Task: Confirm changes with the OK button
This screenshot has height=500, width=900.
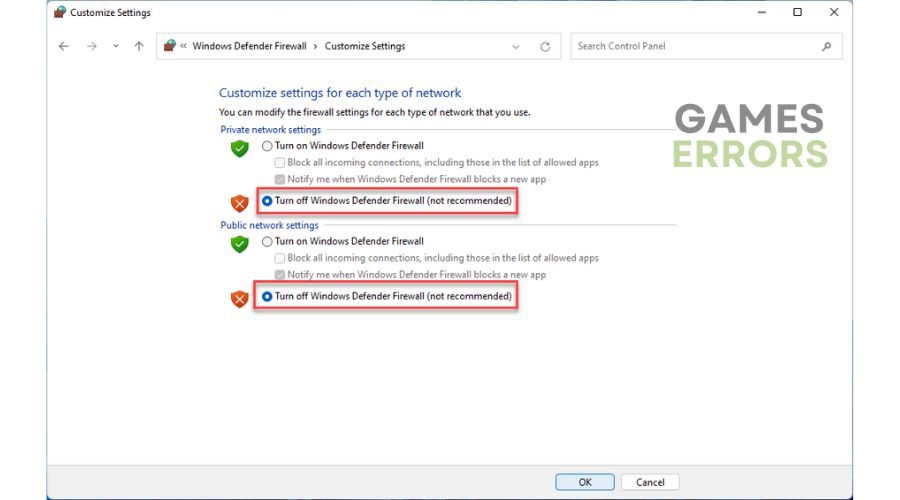Action: pos(585,482)
